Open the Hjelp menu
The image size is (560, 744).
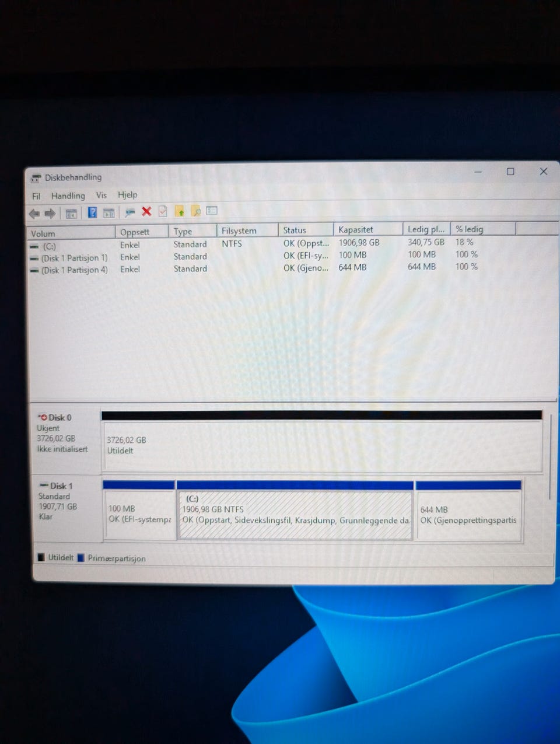tap(128, 194)
